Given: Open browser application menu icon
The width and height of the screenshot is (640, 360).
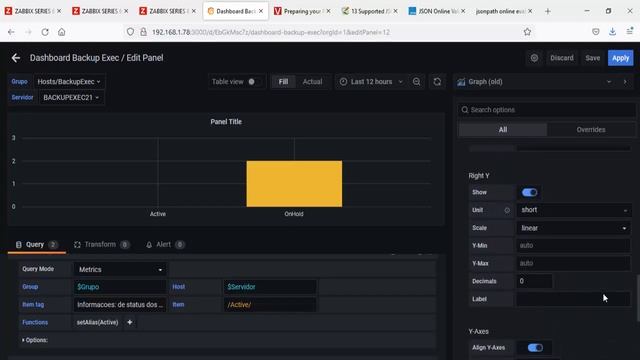Looking at the screenshot, I should coord(630,32).
